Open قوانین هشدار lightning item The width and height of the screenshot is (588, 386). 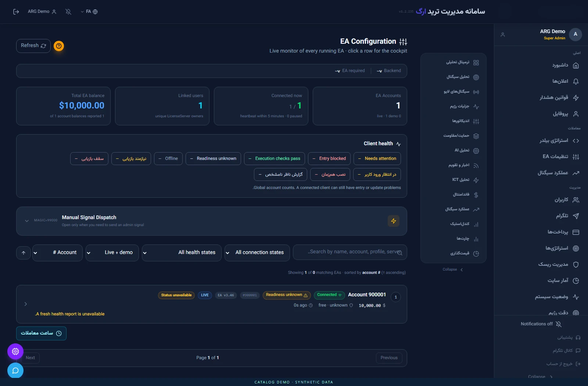pyautogui.click(x=559, y=97)
